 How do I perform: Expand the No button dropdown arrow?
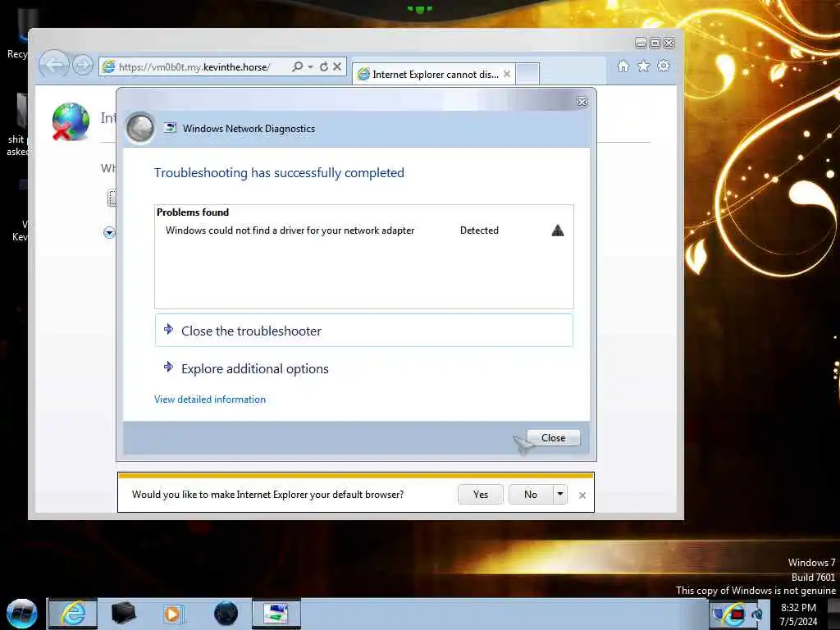pyautogui.click(x=559, y=494)
